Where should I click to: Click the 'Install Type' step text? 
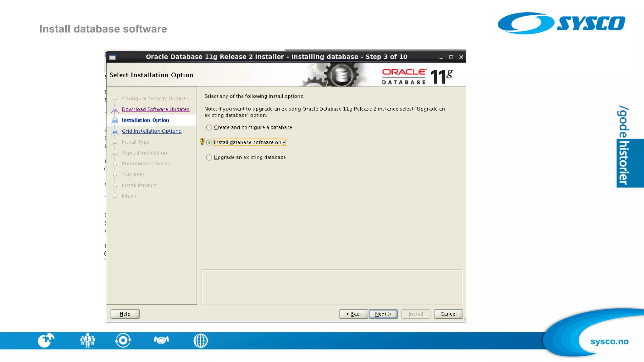pos(136,142)
